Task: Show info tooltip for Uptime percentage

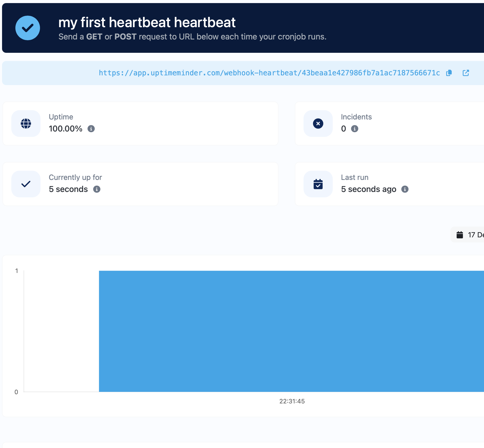Action: click(x=91, y=129)
